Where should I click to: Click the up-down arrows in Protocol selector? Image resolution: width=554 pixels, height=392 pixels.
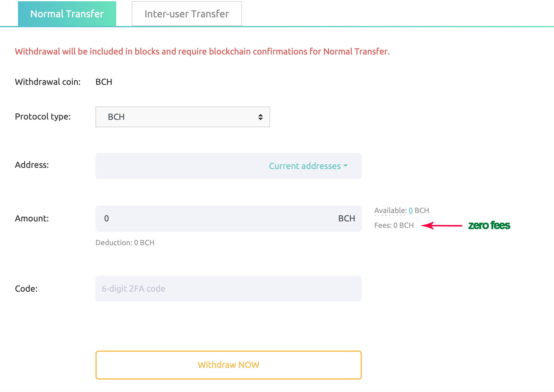[x=260, y=117]
